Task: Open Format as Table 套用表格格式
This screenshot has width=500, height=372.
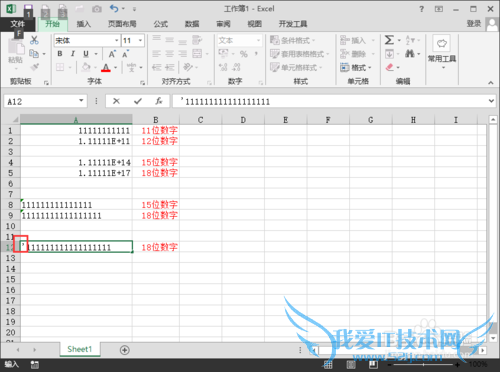Action: [299, 54]
